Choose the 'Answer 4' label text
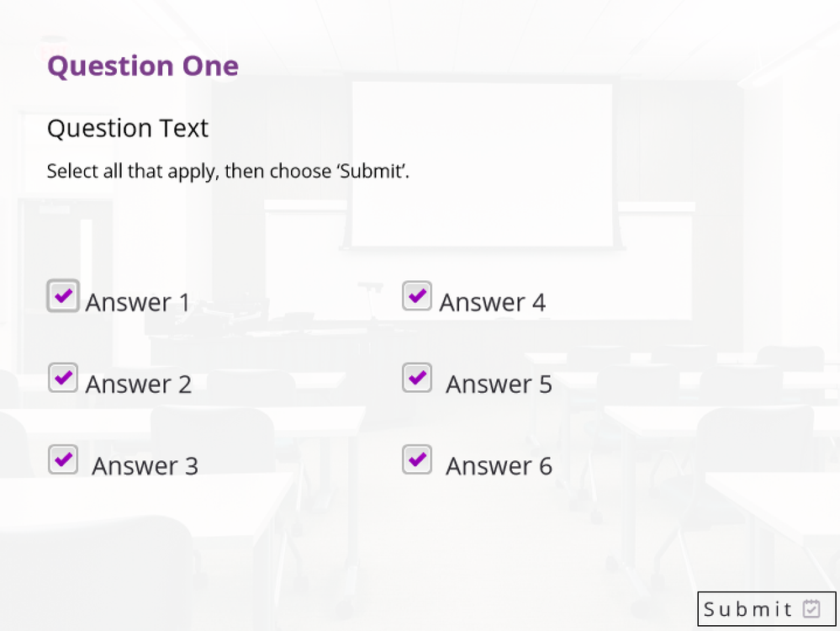Image resolution: width=840 pixels, height=631 pixels. [x=493, y=303]
